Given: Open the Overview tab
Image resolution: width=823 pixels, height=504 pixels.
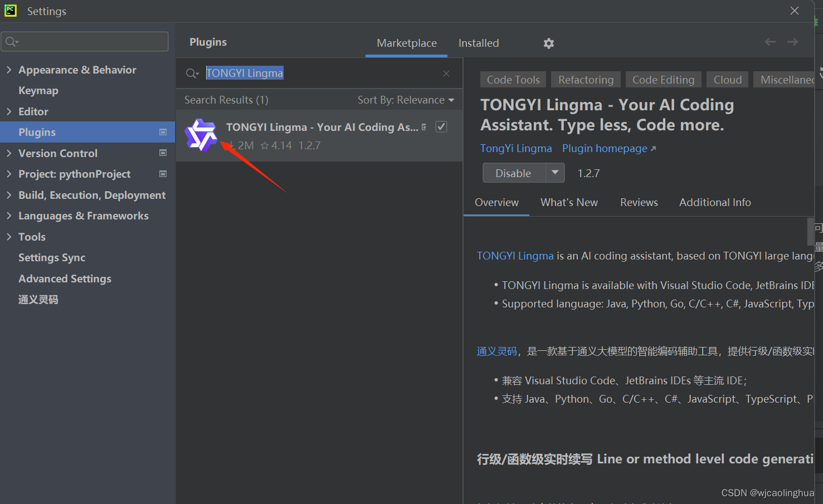Looking at the screenshot, I should pyautogui.click(x=496, y=203).
